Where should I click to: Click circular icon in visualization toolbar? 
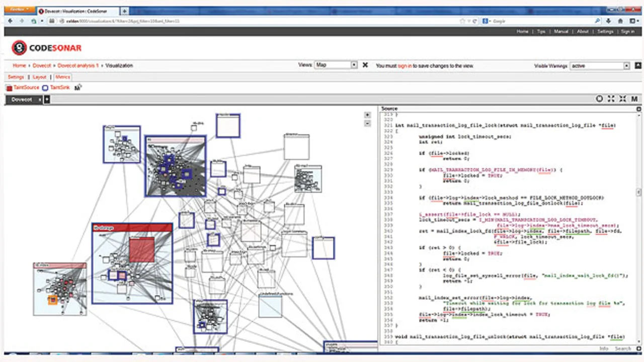pyautogui.click(x=599, y=99)
